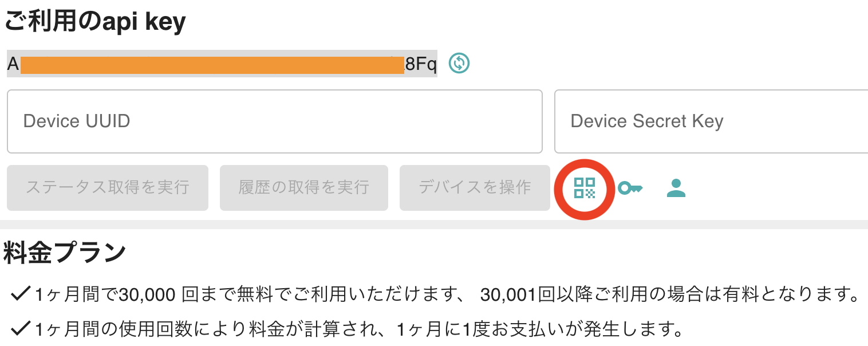Screen dimensions: 868x346
Task: Click the ご利用のapi key heading
Action: 94,20
